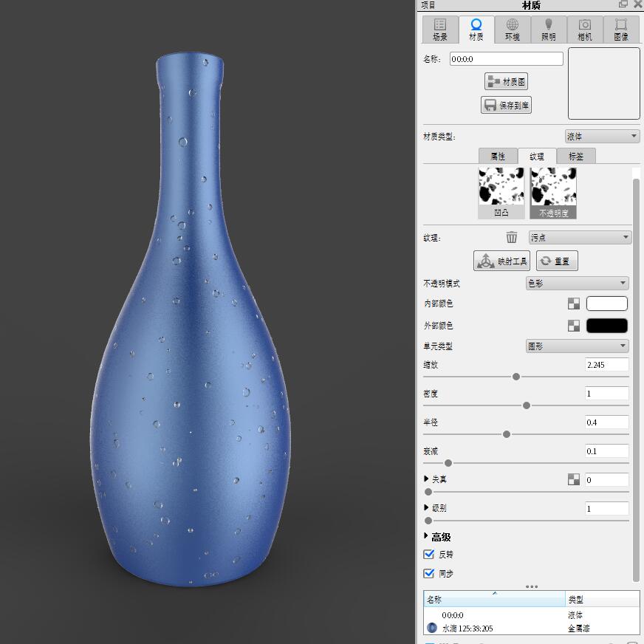Open the texture type dropdown showing 污点
Viewport: 644px width, 644px height.
580,237
